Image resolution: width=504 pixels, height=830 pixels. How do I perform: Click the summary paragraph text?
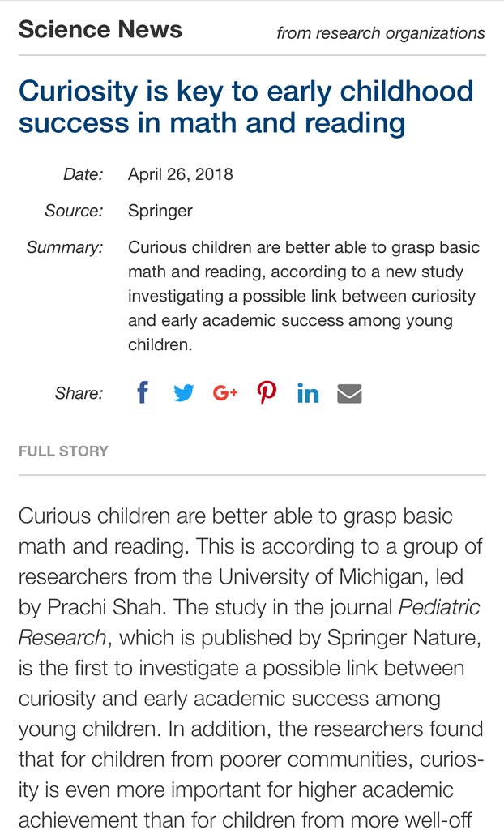click(x=304, y=296)
